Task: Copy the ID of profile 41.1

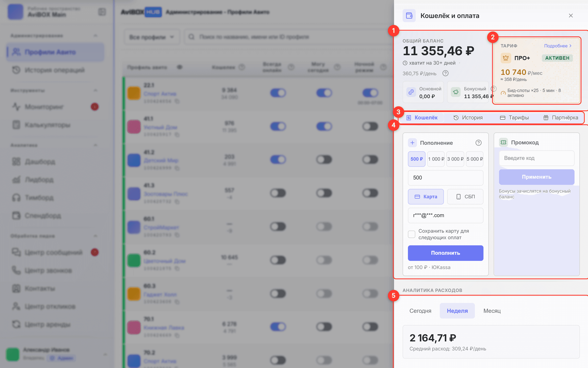Action: 177,134
